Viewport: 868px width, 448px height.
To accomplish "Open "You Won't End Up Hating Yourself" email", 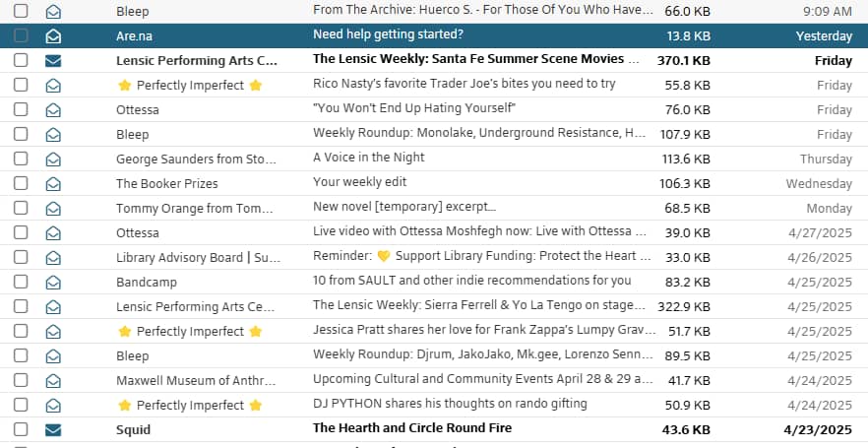I will point(414,108).
